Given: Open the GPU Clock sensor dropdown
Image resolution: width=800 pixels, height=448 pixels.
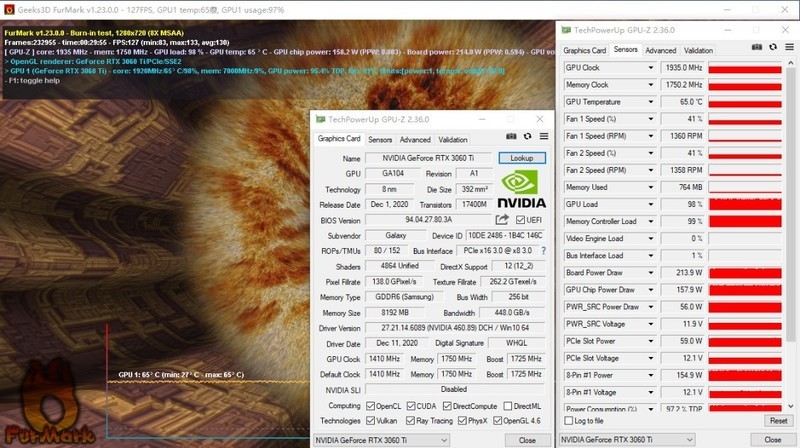Looking at the screenshot, I should coord(651,67).
